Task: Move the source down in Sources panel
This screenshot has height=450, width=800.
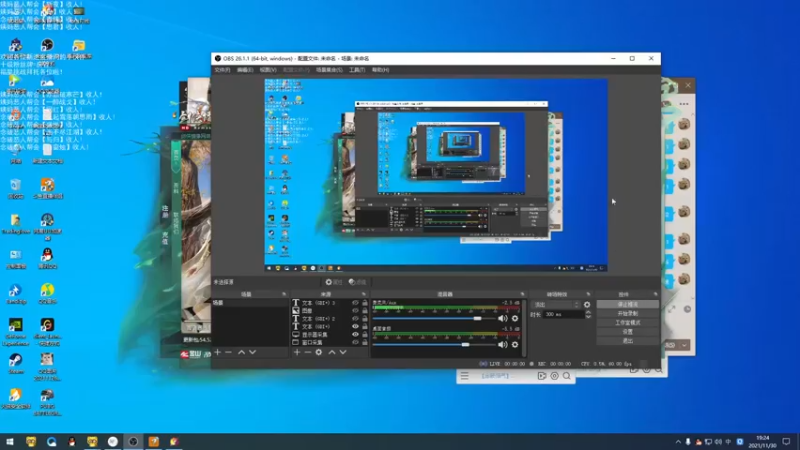Action: point(343,352)
